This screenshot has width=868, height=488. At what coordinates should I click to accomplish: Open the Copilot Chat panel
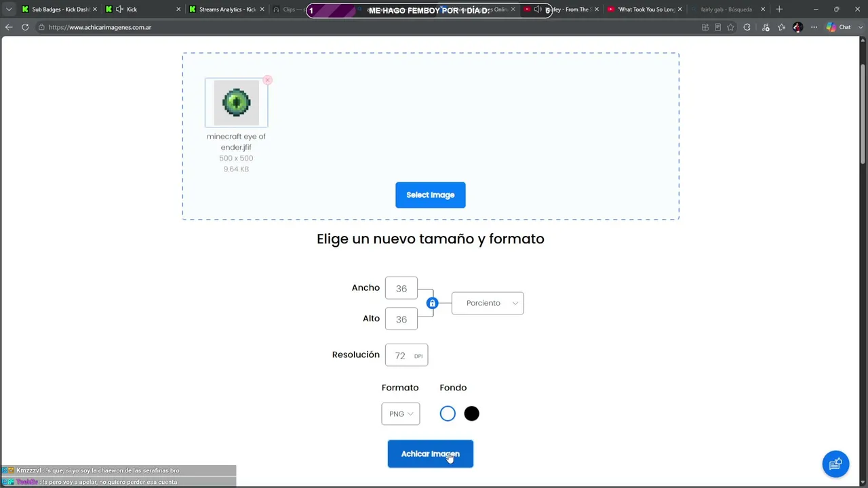click(x=838, y=27)
